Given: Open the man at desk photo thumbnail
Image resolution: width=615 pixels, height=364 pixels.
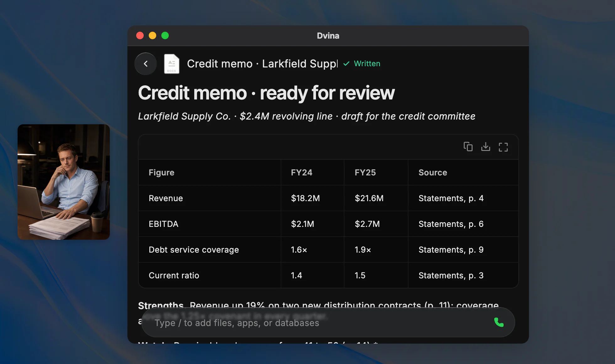Looking at the screenshot, I should coord(64,182).
